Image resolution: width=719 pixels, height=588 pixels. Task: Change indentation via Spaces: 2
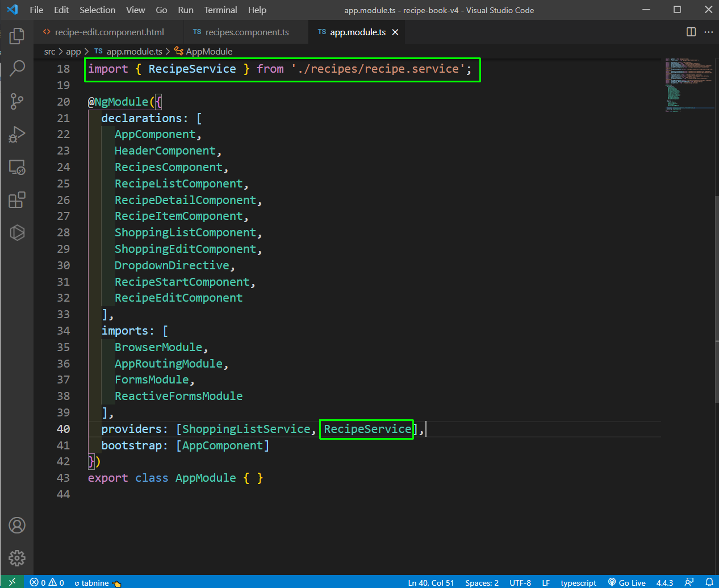click(x=482, y=582)
